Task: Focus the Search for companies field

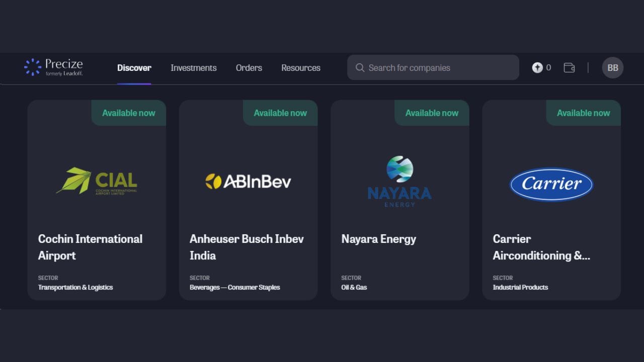Action: pyautogui.click(x=438, y=67)
